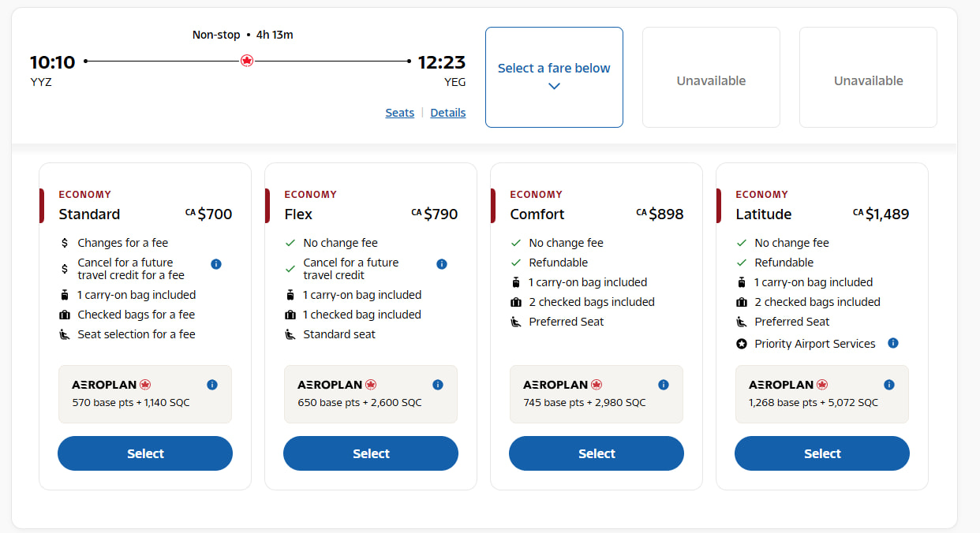980x533 pixels.
Task: Click the first Unavailable fare box
Action: (711, 77)
